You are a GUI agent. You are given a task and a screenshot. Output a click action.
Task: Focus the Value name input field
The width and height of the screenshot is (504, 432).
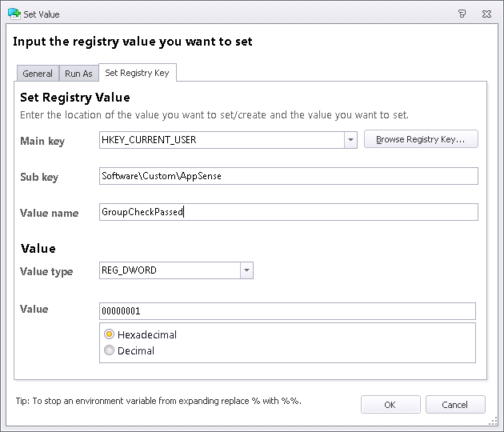[x=288, y=212]
